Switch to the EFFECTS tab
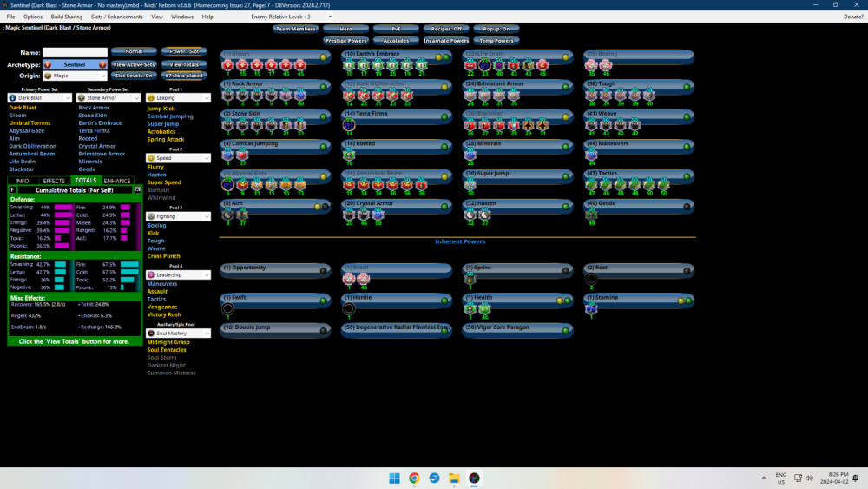Screen dimensions: 868x489 pyautogui.click(x=54, y=181)
